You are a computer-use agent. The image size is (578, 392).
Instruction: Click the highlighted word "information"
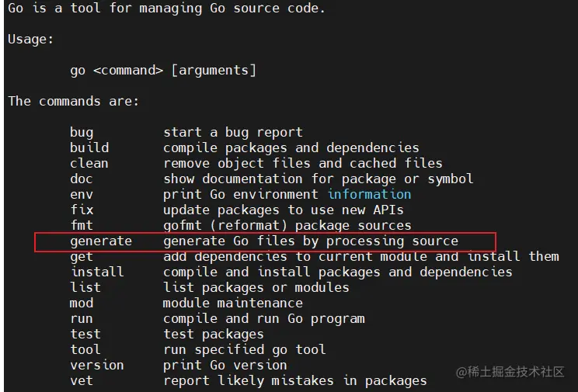pos(369,194)
